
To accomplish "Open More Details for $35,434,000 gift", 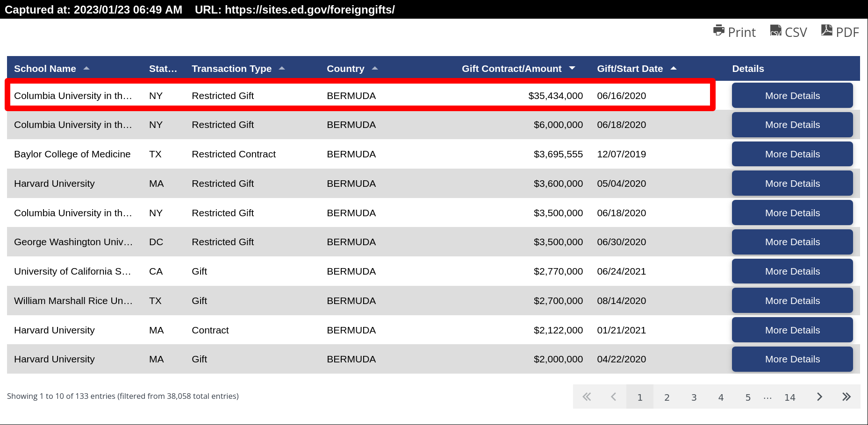I will tap(792, 96).
